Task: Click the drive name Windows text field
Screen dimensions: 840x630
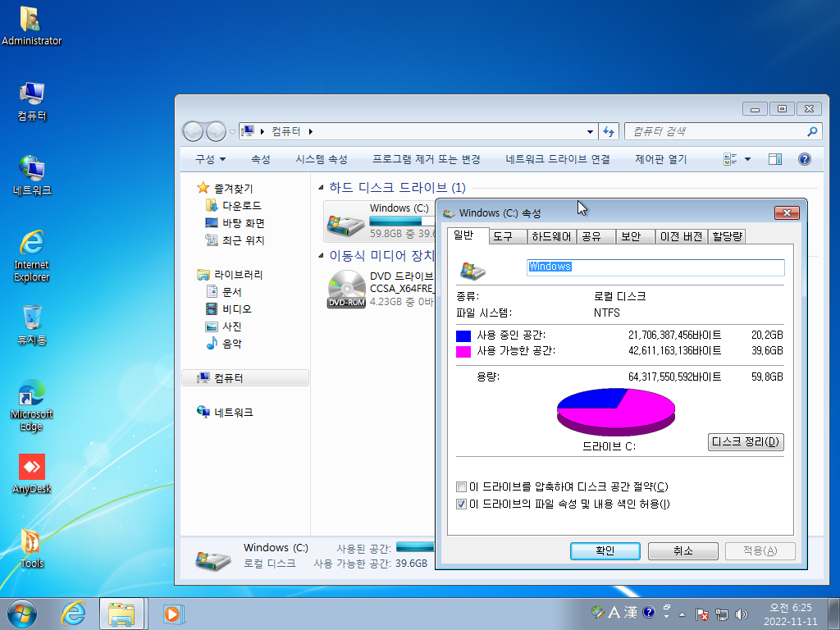Action: (655, 267)
